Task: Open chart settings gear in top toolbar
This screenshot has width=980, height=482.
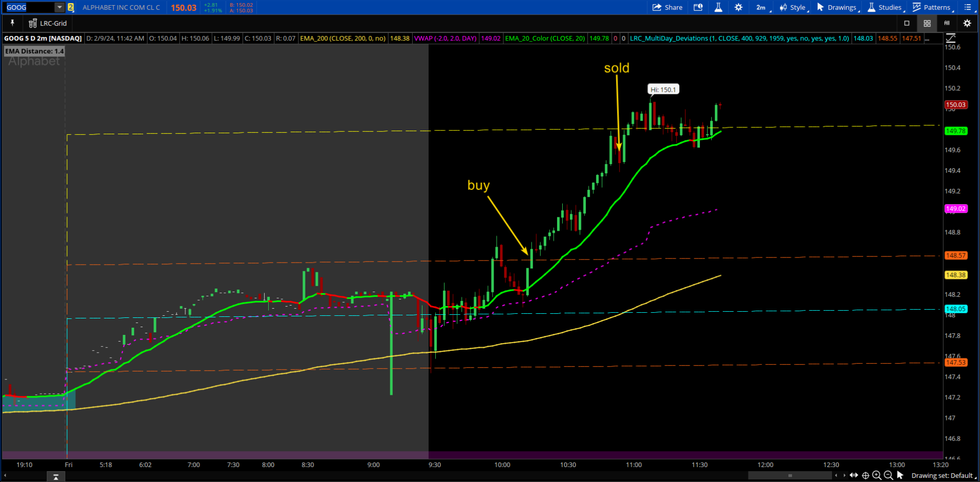Action: coord(739,7)
